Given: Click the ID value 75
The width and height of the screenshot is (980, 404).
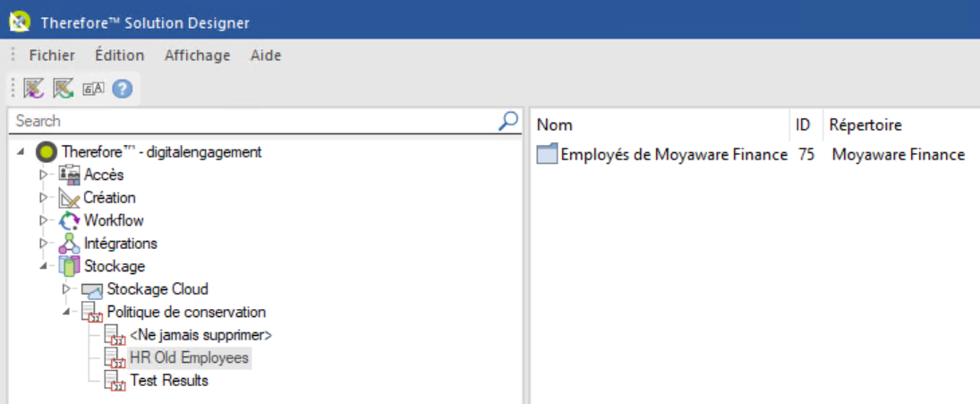Looking at the screenshot, I should 806,154.
